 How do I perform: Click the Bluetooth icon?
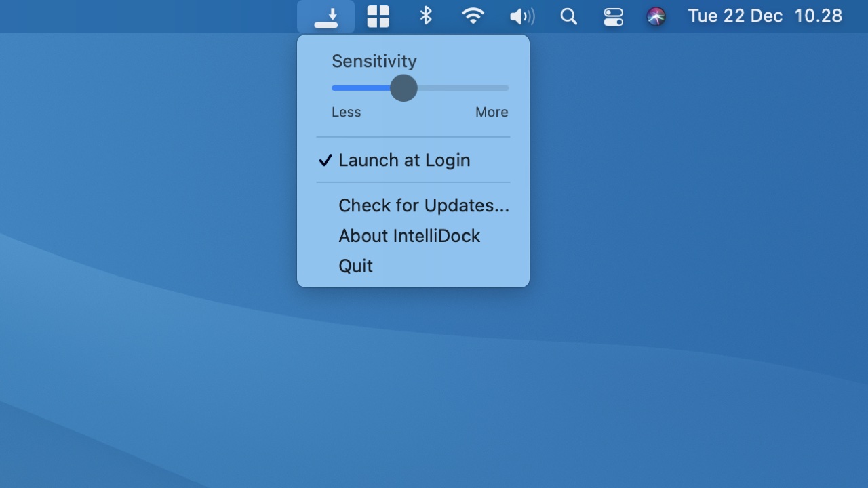coord(425,16)
